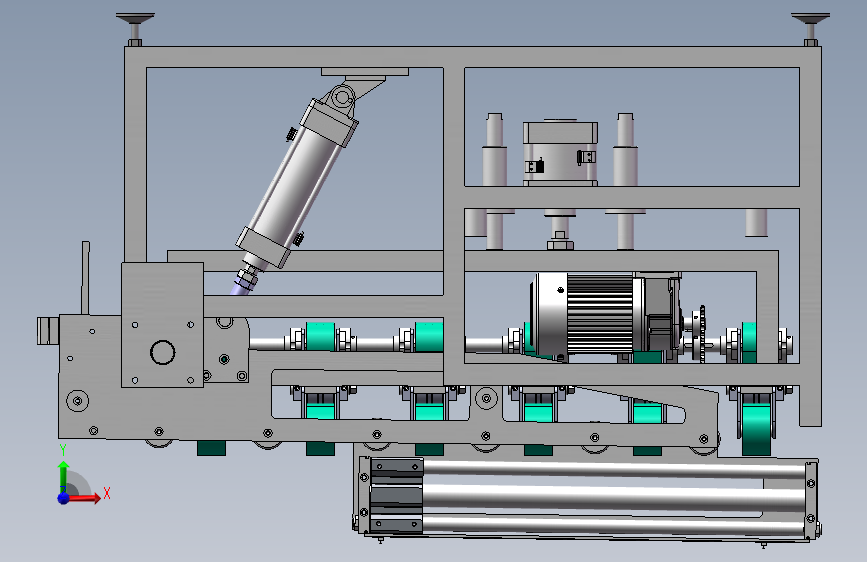This screenshot has height=562, width=867.
Task: Select the angled pneumatic cylinder body
Action: [296, 183]
